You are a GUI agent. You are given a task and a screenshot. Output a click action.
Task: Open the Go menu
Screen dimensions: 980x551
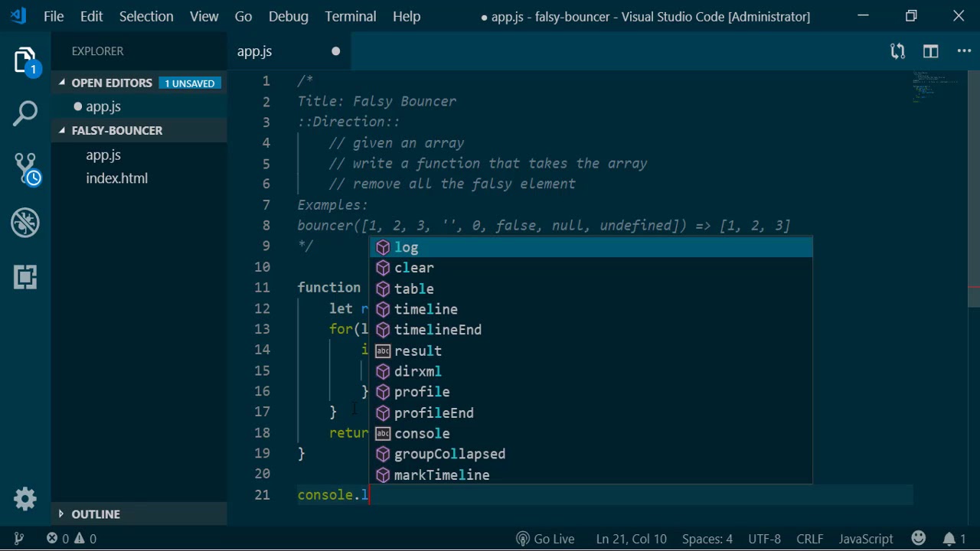pos(243,16)
